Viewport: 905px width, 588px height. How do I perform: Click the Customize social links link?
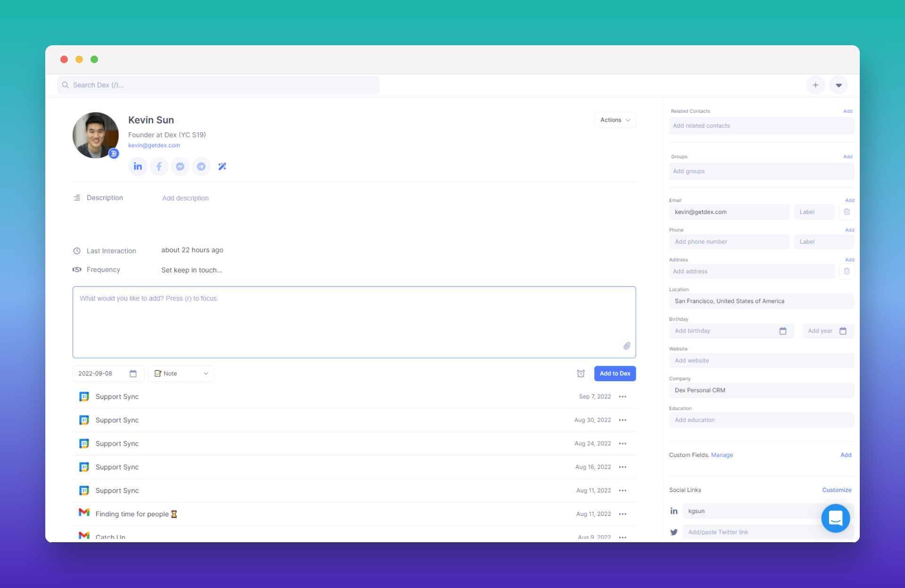tap(837, 490)
